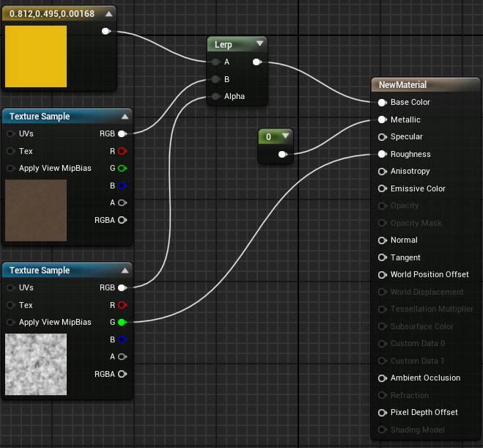Image resolution: width=483 pixels, height=448 pixels.
Task: Click UVs input pin on gray noise texture sample
Action: (11, 287)
